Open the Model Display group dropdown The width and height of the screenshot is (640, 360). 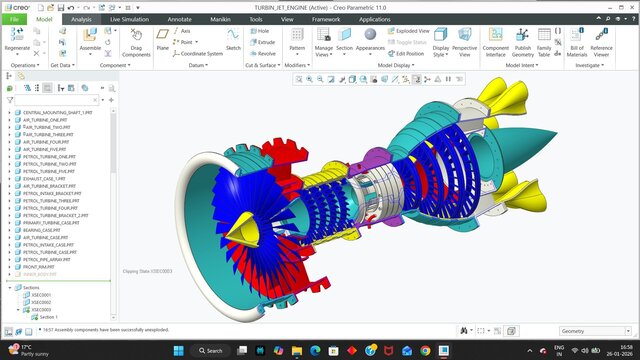click(x=396, y=65)
